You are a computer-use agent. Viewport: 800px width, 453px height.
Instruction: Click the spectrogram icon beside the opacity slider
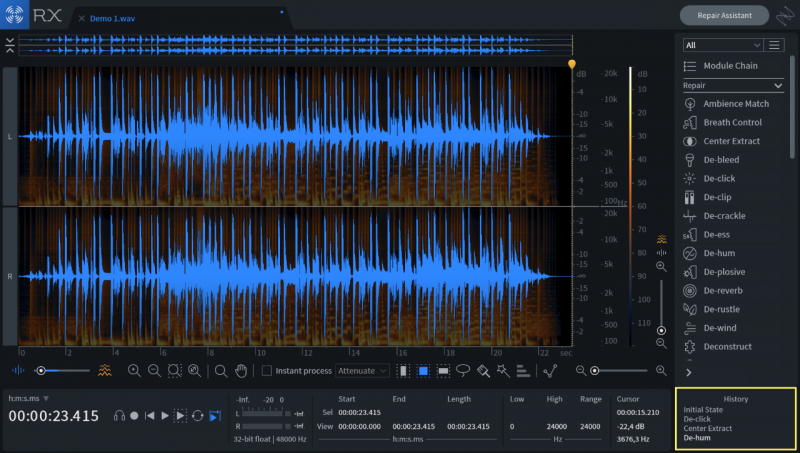click(x=105, y=370)
